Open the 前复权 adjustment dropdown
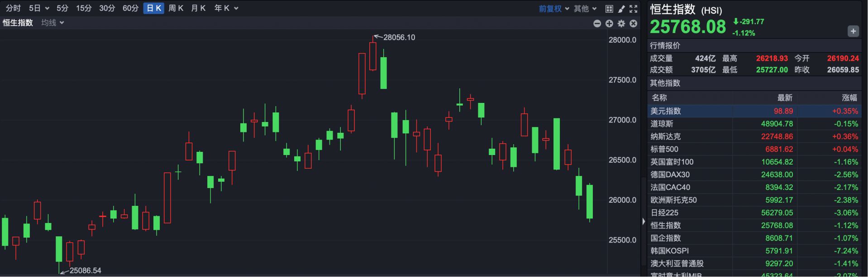868x277 pixels. pyautogui.click(x=553, y=9)
